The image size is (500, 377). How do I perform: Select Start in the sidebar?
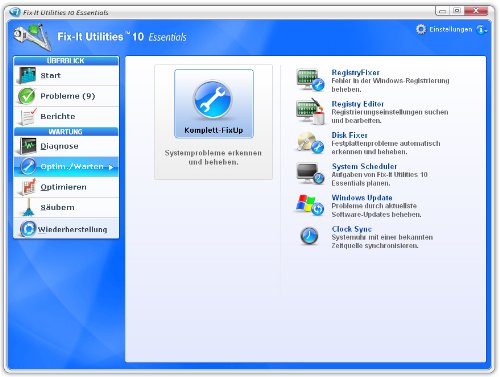[66, 76]
